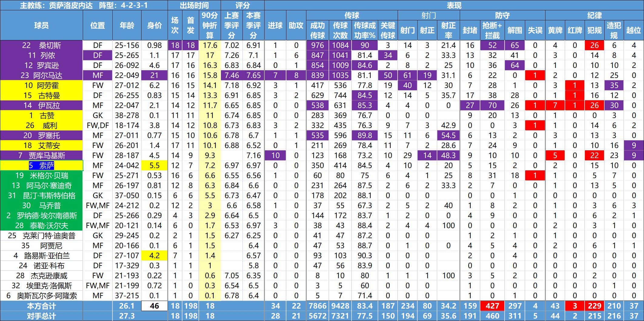Click the highlighted cell 5 索萨

(42, 165)
